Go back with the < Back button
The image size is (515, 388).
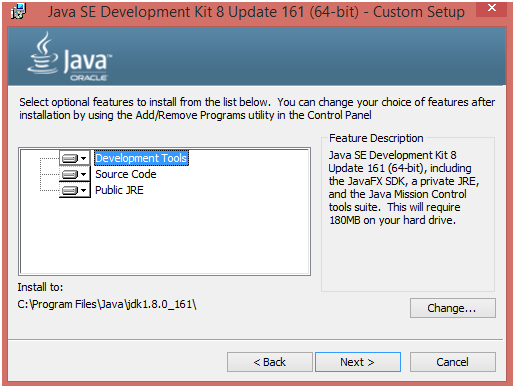tap(270, 362)
